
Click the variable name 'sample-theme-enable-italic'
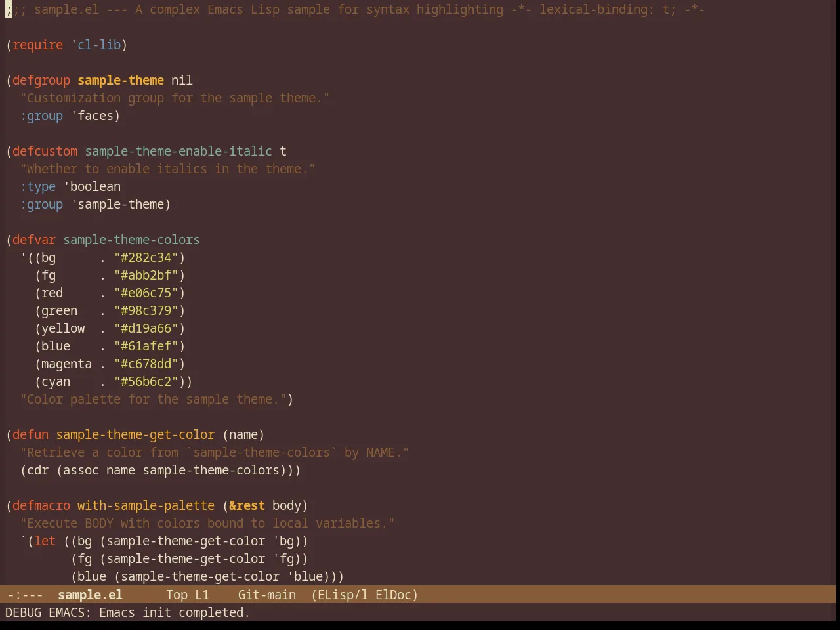point(178,151)
